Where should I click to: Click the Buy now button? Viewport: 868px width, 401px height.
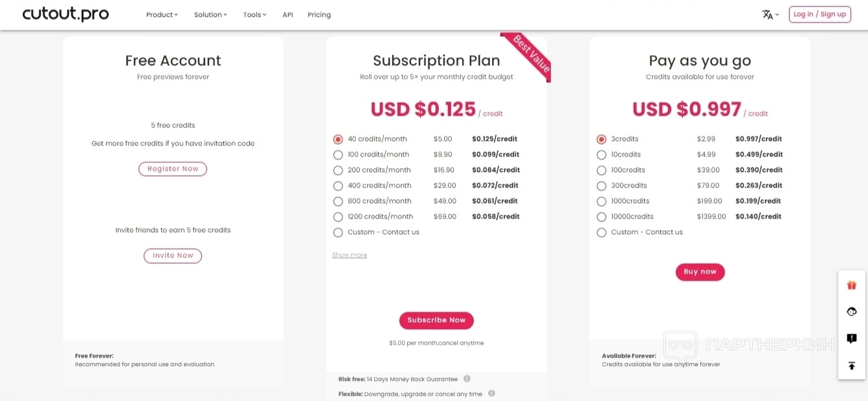(700, 272)
